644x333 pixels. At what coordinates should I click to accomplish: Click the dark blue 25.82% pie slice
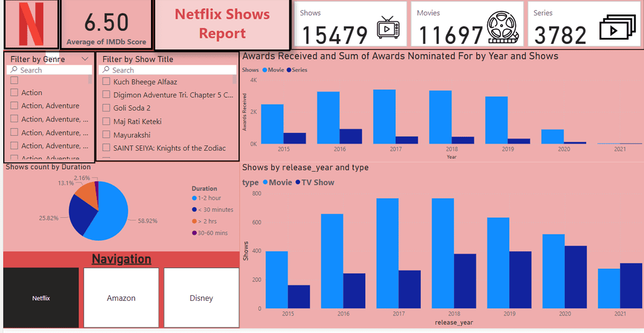(x=81, y=214)
